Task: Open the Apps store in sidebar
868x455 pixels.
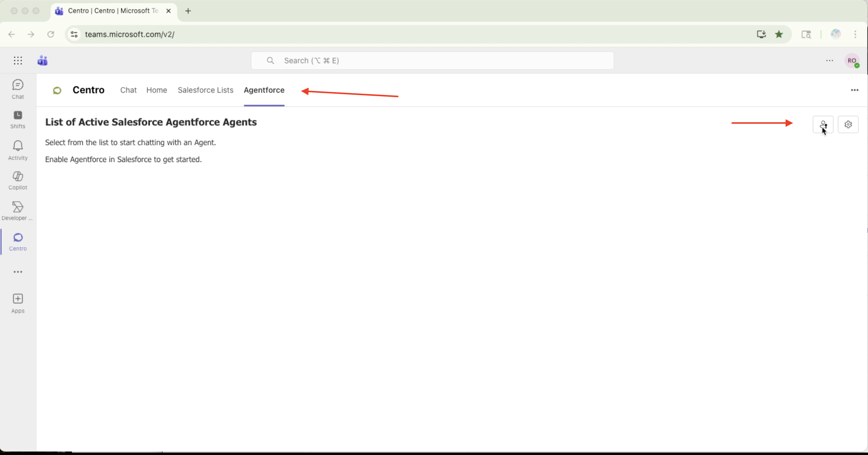Action: tap(18, 303)
